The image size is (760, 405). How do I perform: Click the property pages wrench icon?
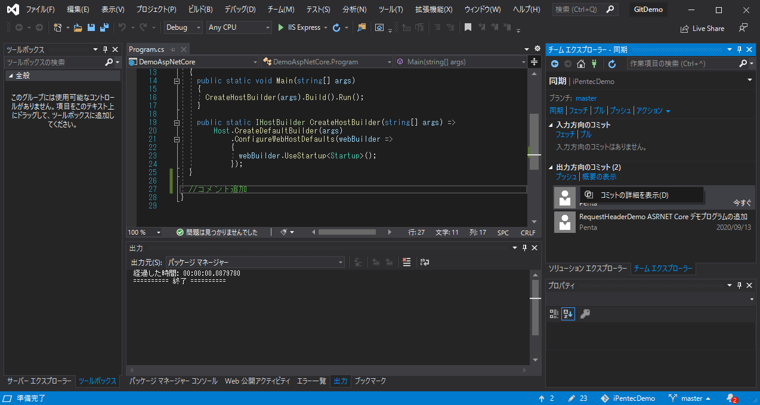[585, 314]
